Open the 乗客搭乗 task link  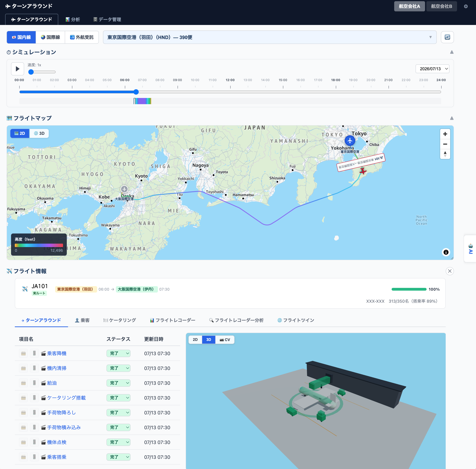pos(57,457)
